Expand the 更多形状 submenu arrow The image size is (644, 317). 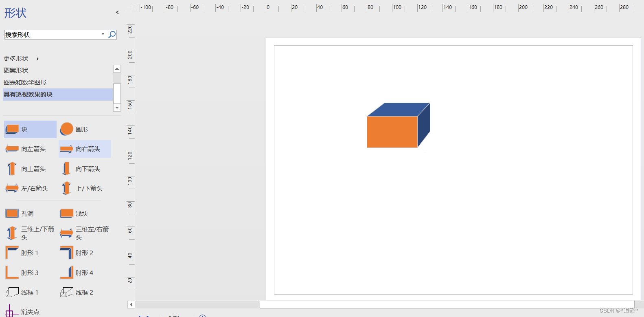[37, 59]
